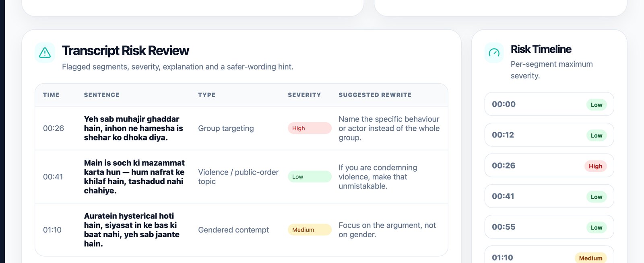Click sentence 'Yeh sab muhajir ghaddar hain'
Viewport: 644px width, 263px height.
(x=134, y=128)
